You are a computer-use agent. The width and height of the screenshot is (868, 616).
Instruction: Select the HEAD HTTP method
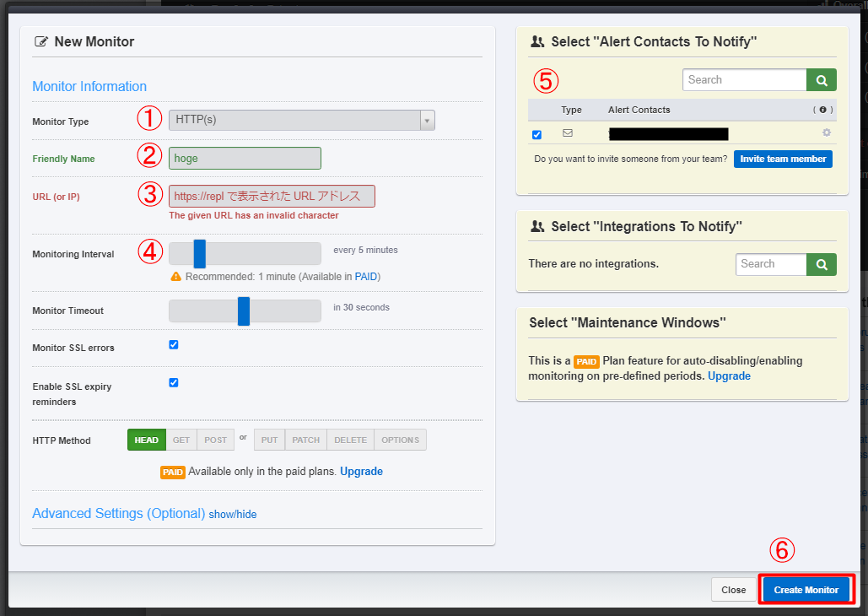coord(146,440)
